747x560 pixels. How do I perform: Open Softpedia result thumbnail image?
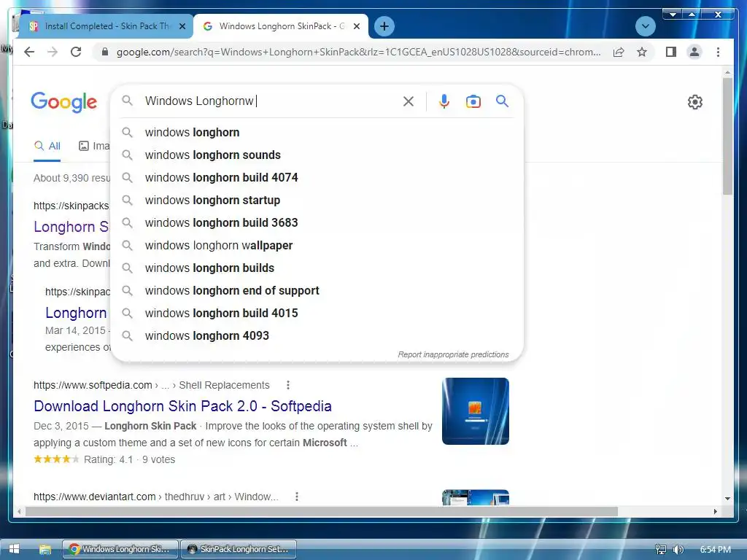[x=476, y=411]
